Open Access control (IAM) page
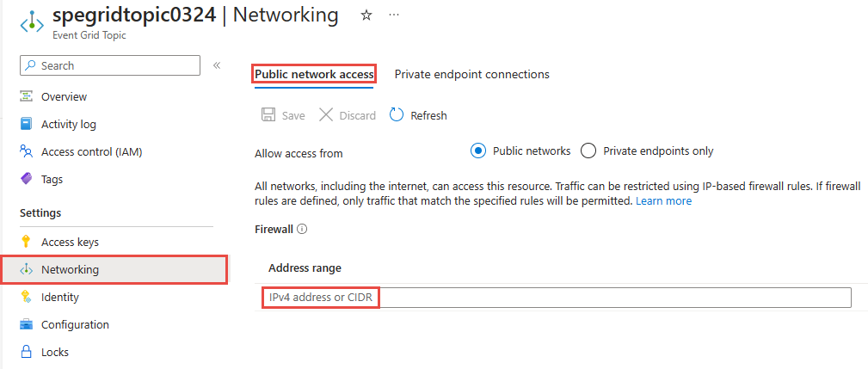Image resolution: width=868 pixels, height=369 pixels. (x=91, y=152)
